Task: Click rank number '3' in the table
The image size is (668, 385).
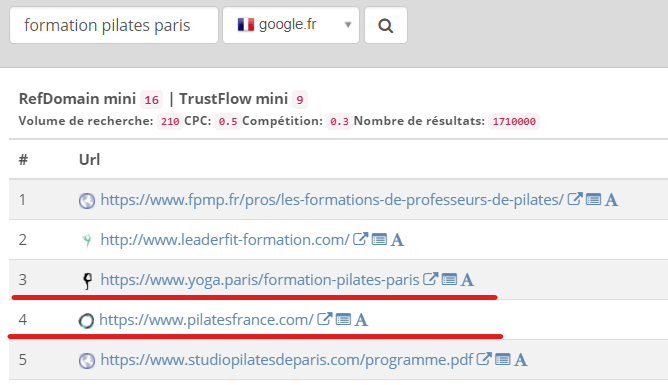Action: pos(23,279)
